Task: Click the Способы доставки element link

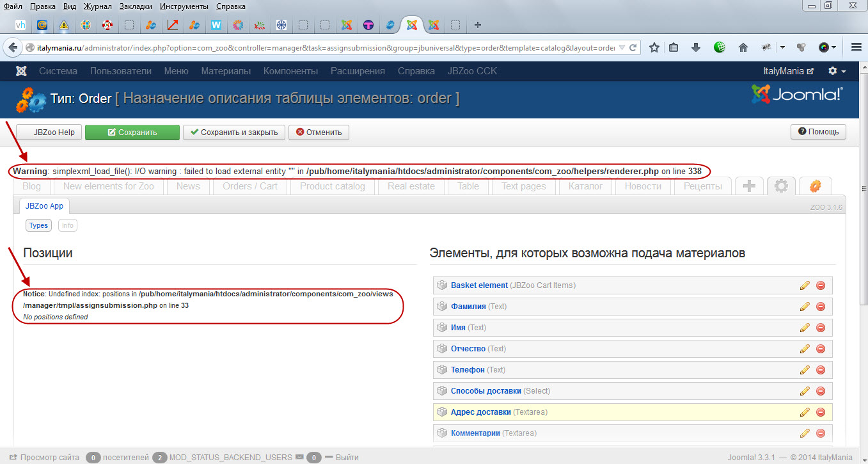Action: 485,391
